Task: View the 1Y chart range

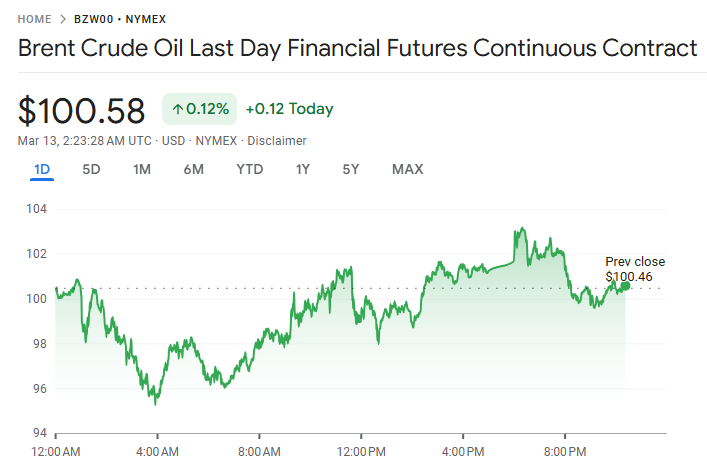Action: click(x=302, y=169)
